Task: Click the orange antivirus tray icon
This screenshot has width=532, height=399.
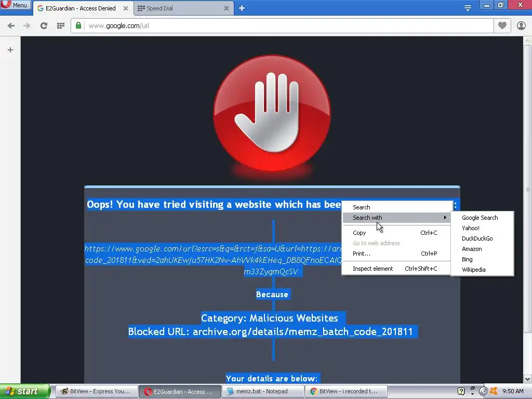Action: tap(494, 391)
